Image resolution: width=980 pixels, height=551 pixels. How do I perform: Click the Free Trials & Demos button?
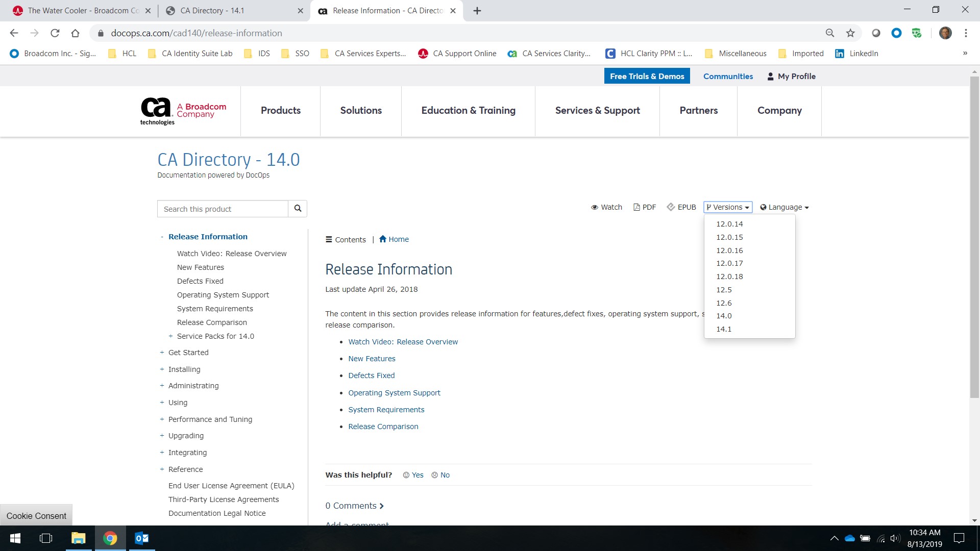pyautogui.click(x=647, y=76)
